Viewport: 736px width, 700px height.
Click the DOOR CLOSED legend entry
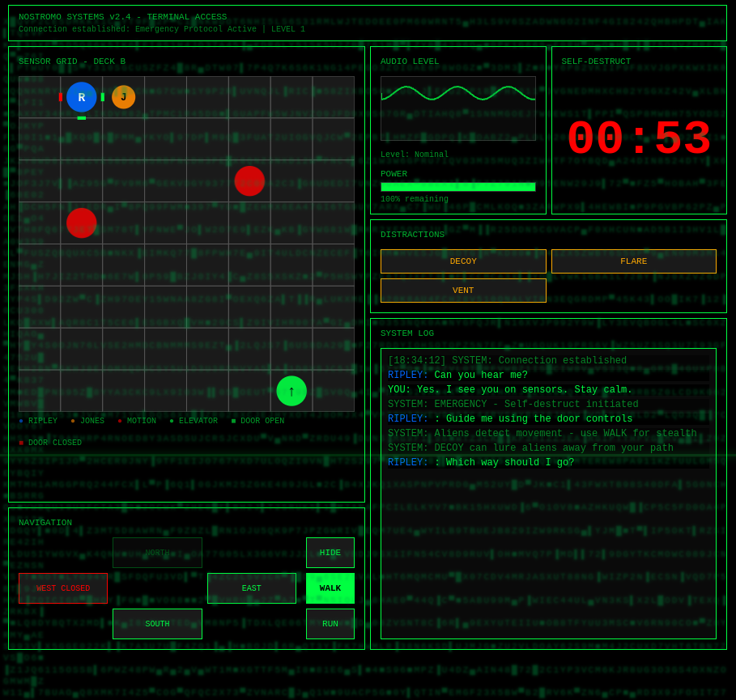50,443
